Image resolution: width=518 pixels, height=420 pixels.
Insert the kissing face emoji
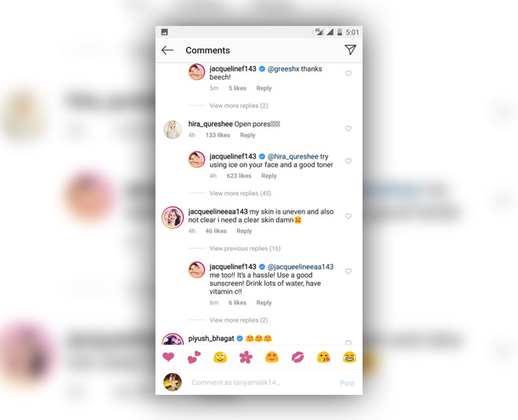(323, 357)
